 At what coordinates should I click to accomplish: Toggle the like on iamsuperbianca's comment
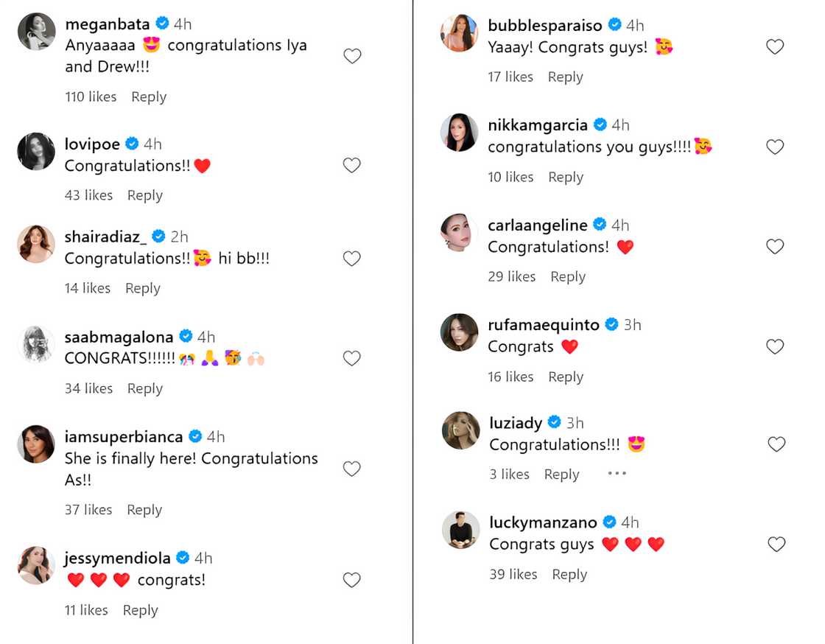351,469
